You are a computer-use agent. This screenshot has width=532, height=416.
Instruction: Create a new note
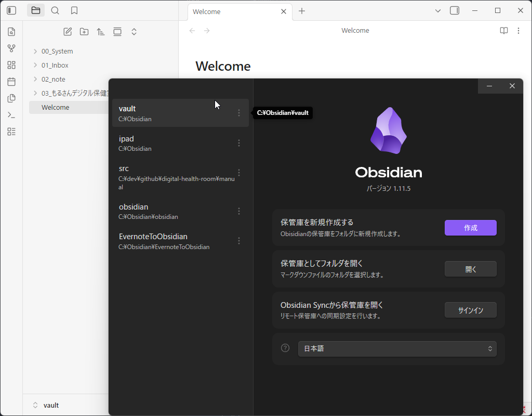tap(68, 32)
